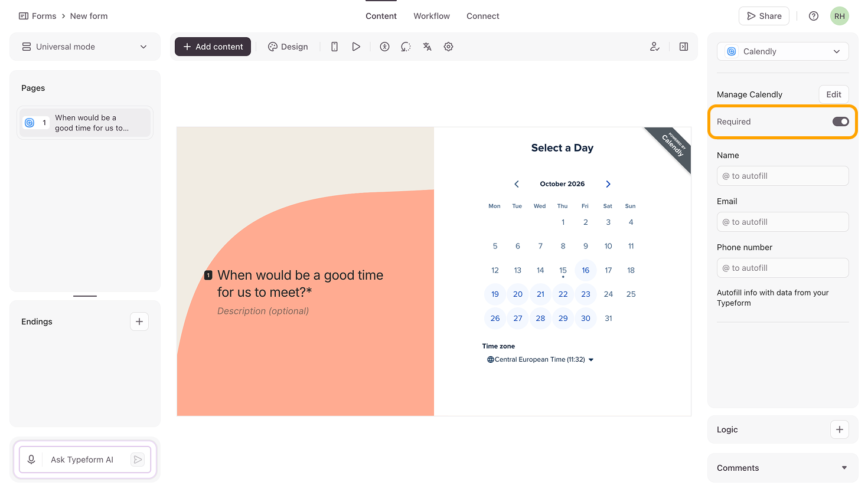Switch to the Connect tab
Viewport: 868px width, 492px height.
(x=483, y=16)
